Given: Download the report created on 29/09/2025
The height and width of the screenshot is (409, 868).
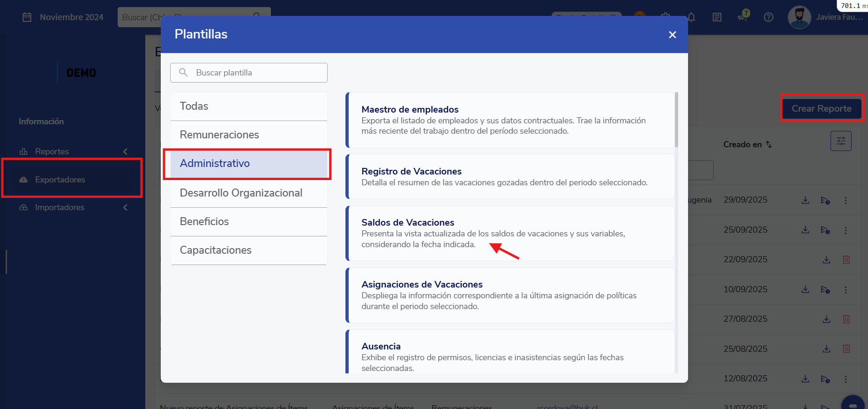Looking at the screenshot, I should (805, 200).
